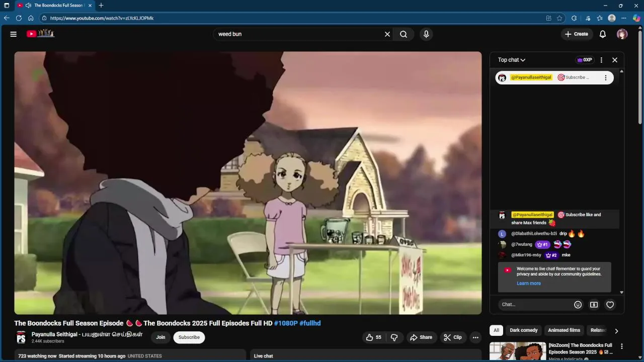Open the #fullhd hashtag link
Screen dimensions: 644x362
(310, 323)
